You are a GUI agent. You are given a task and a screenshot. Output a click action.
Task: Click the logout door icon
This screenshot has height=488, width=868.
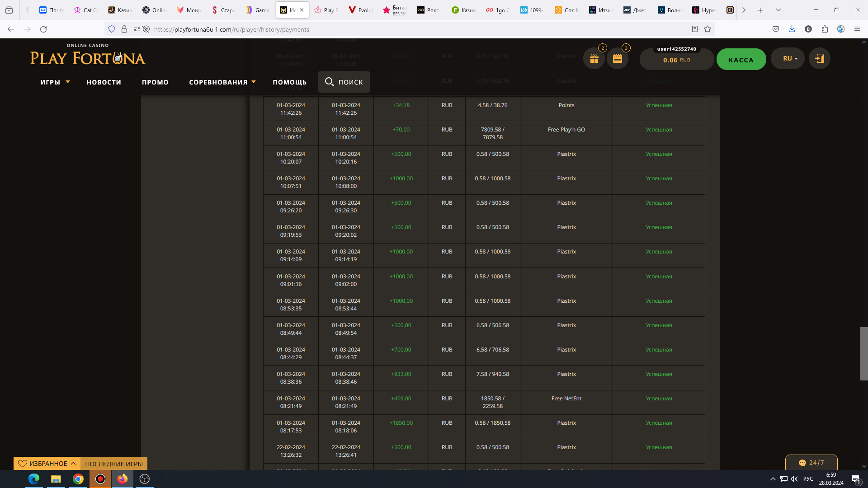click(x=819, y=59)
